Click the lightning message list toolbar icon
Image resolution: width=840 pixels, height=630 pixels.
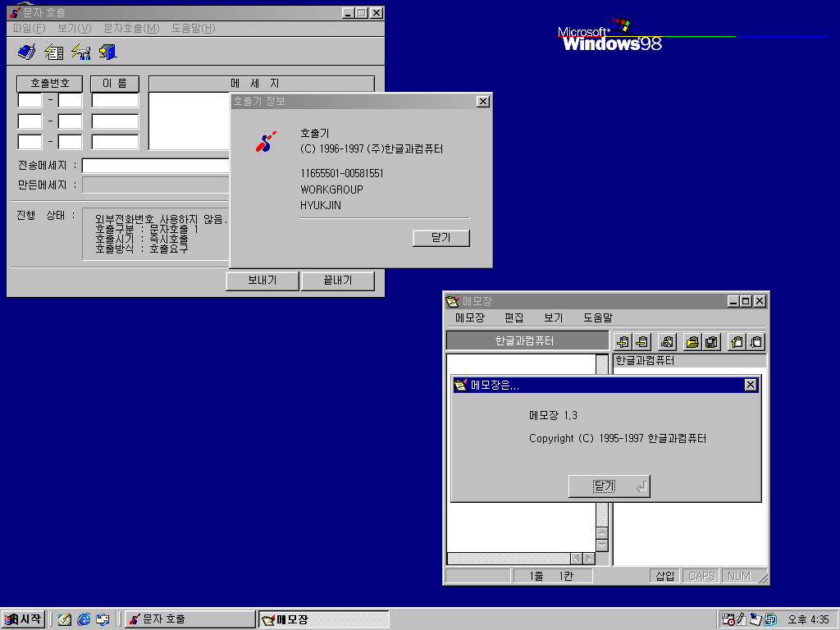pyautogui.click(x=53, y=52)
